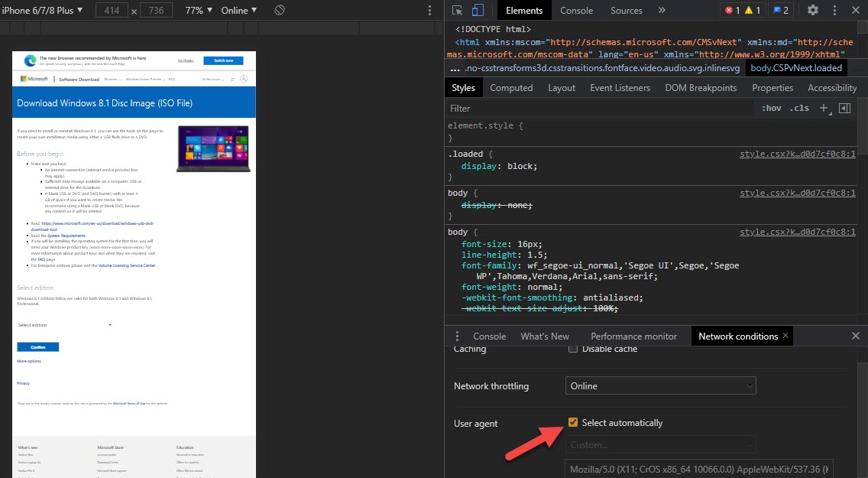Click the new style rule plus icon
The image size is (868, 478).
pos(824,109)
